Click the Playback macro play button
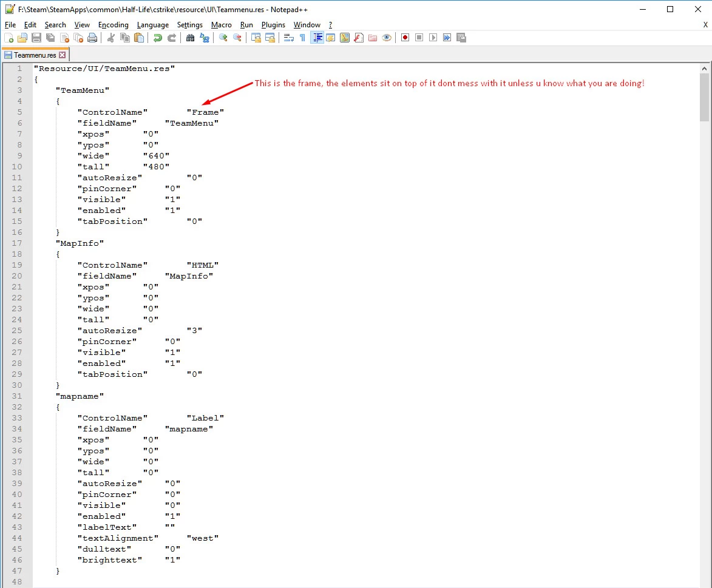The height and width of the screenshot is (588, 712). tap(433, 38)
